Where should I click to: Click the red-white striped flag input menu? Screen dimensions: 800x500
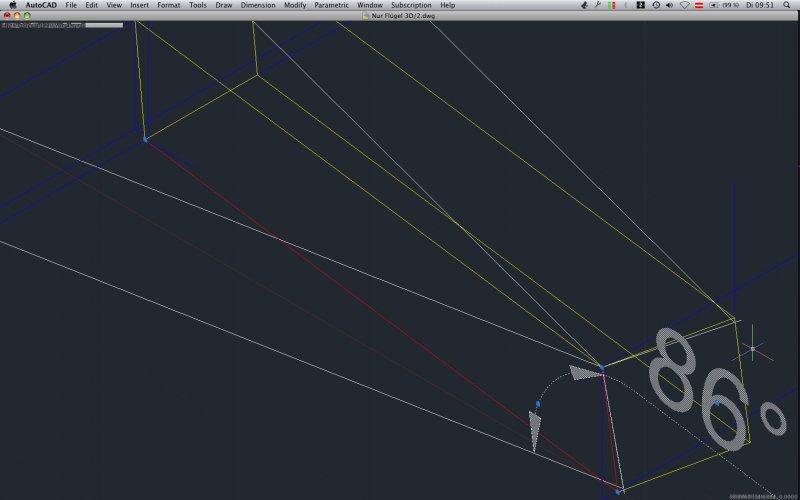pos(699,5)
